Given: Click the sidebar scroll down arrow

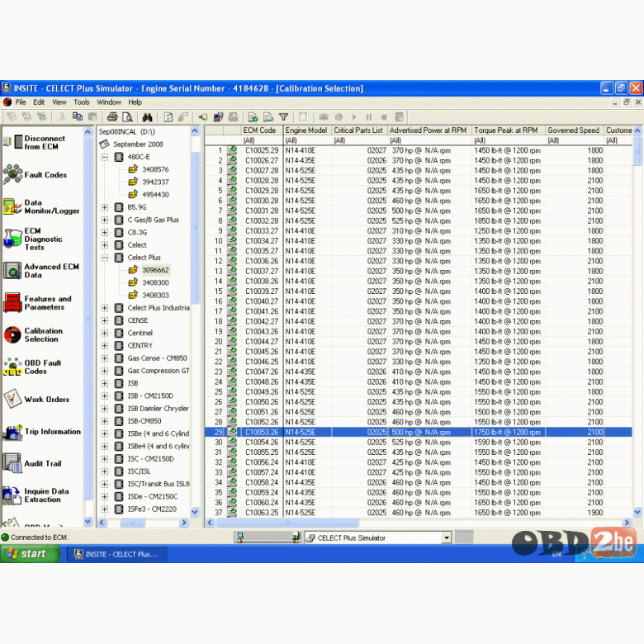Looking at the screenshot, I should pyautogui.click(x=88, y=522).
